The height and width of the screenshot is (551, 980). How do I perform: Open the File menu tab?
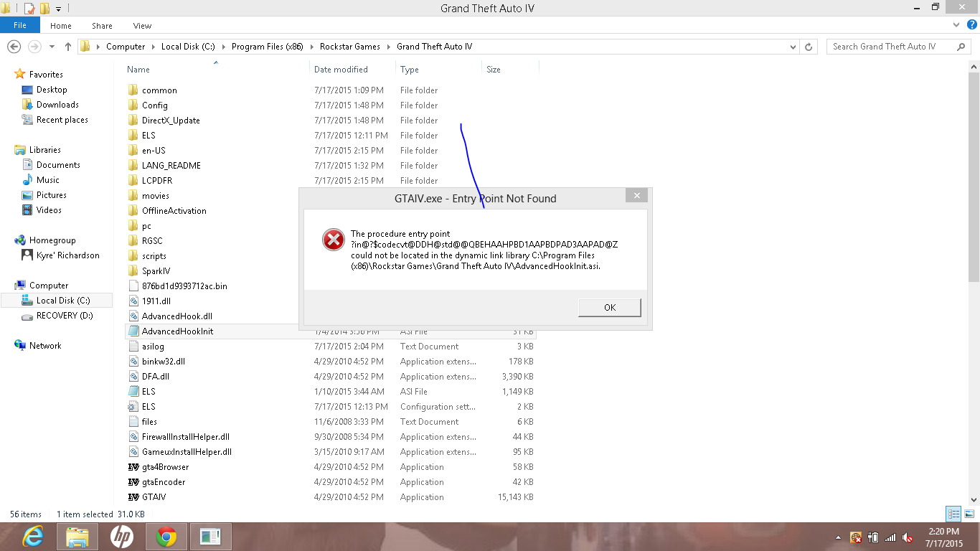pos(20,25)
